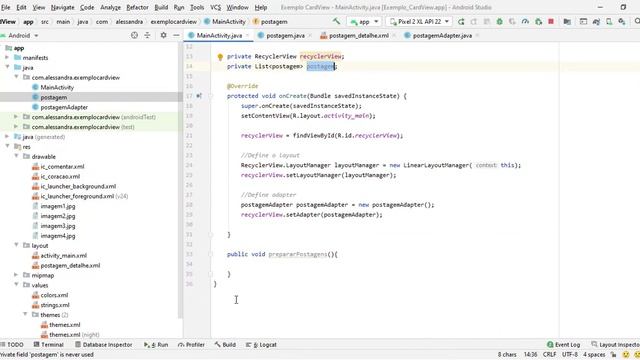
Task: Click the read-only lock icon in status bar
Action: 613,355
